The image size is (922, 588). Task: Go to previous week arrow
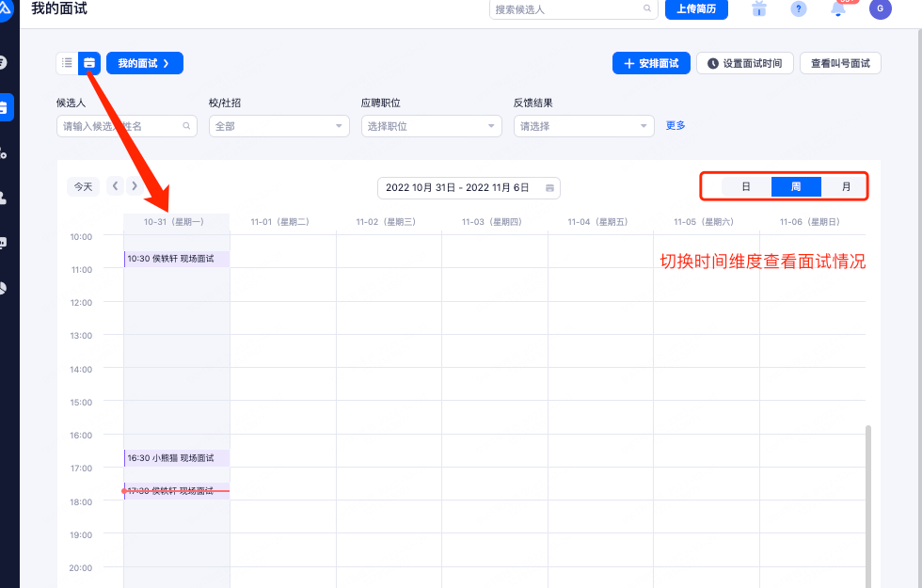point(116,186)
